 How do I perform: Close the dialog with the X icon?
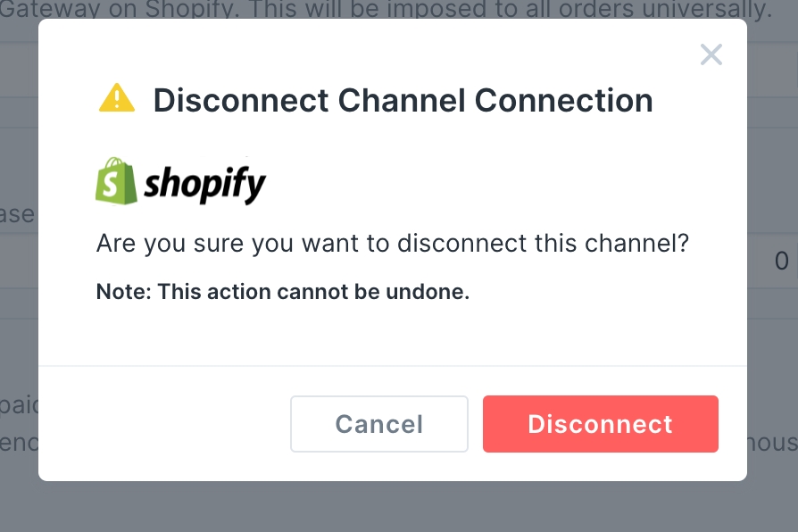click(x=711, y=55)
